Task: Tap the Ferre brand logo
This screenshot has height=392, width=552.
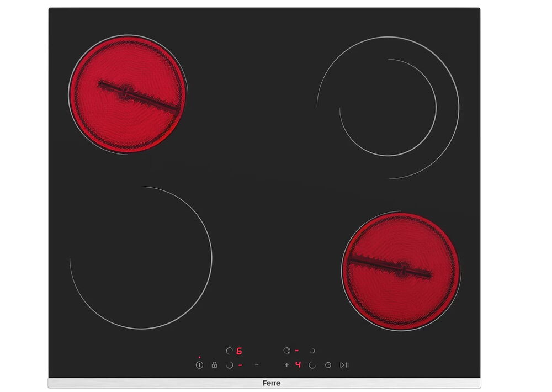Action: pos(272,383)
